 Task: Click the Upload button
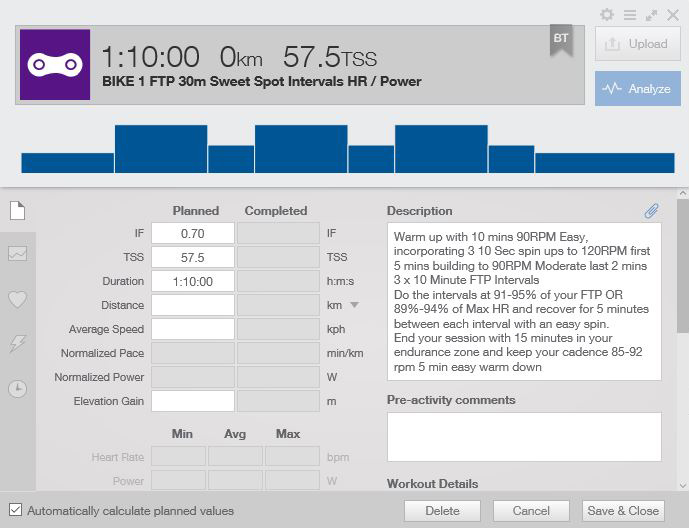(638, 44)
